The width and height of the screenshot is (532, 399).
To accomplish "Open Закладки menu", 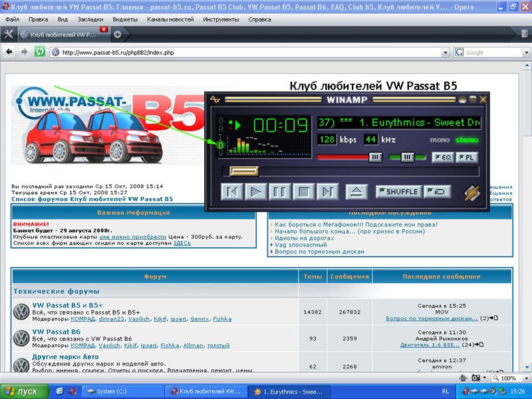I will click(90, 19).
